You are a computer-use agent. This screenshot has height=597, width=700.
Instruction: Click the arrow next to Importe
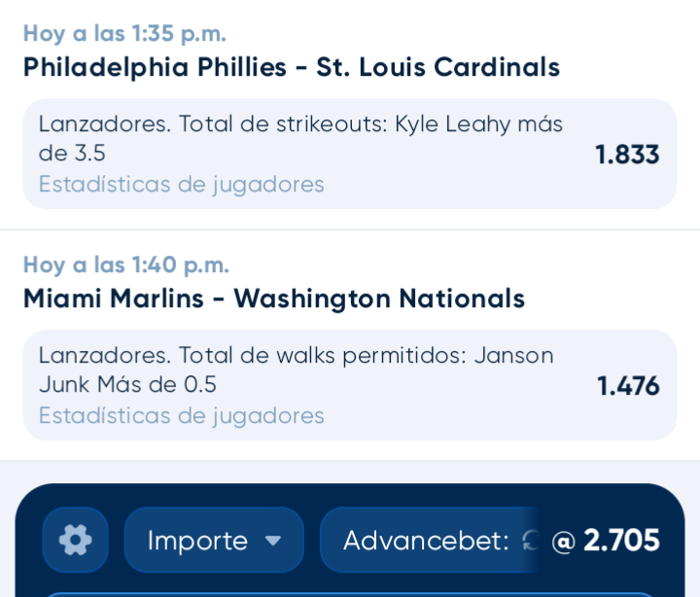(x=273, y=541)
